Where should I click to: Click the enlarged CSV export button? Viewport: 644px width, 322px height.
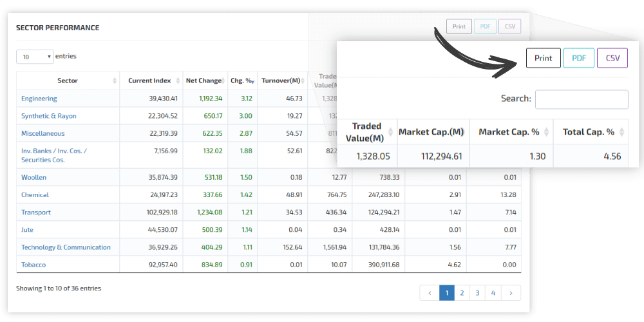pos(612,58)
